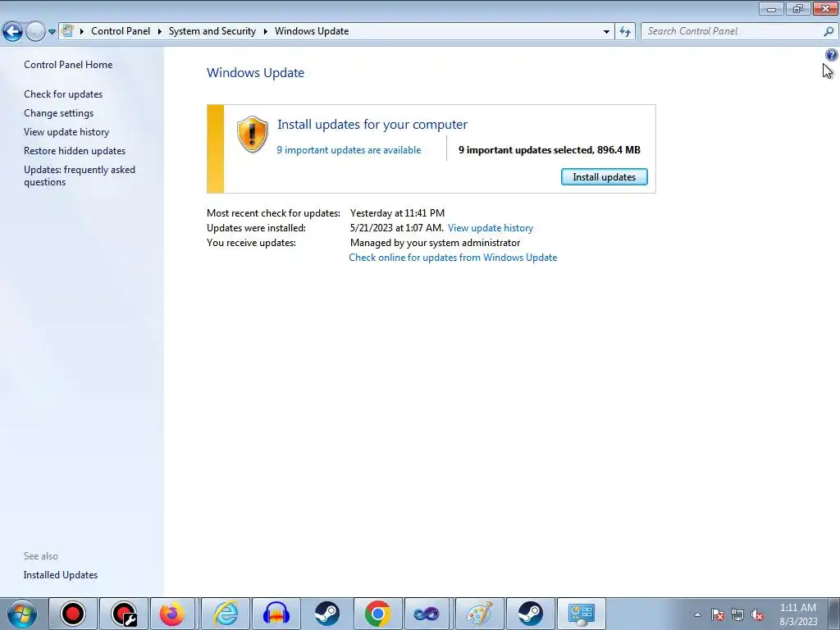This screenshot has width=840, height=630.
Task: Expand arrow after System and Security breadcrumb
Action: pyautogui.click(x=265, y=31)
